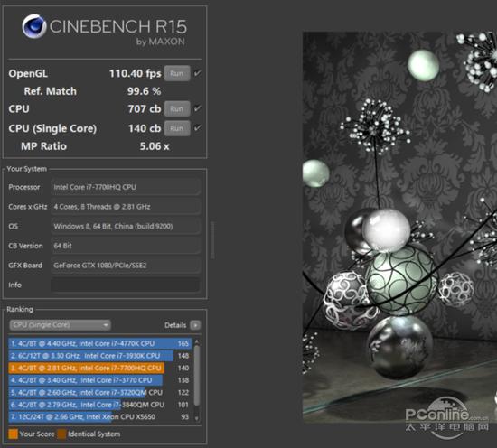This screenshot has height=448, width=497.
Task: Run the CPU (Single Core) benchmark
Action: pos(177,128)
